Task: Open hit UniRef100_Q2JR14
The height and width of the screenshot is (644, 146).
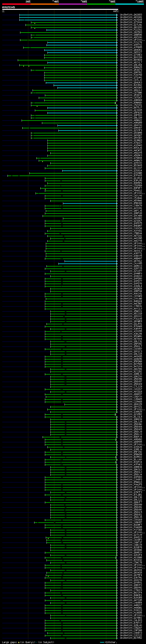Action: (x=131, y=178)
